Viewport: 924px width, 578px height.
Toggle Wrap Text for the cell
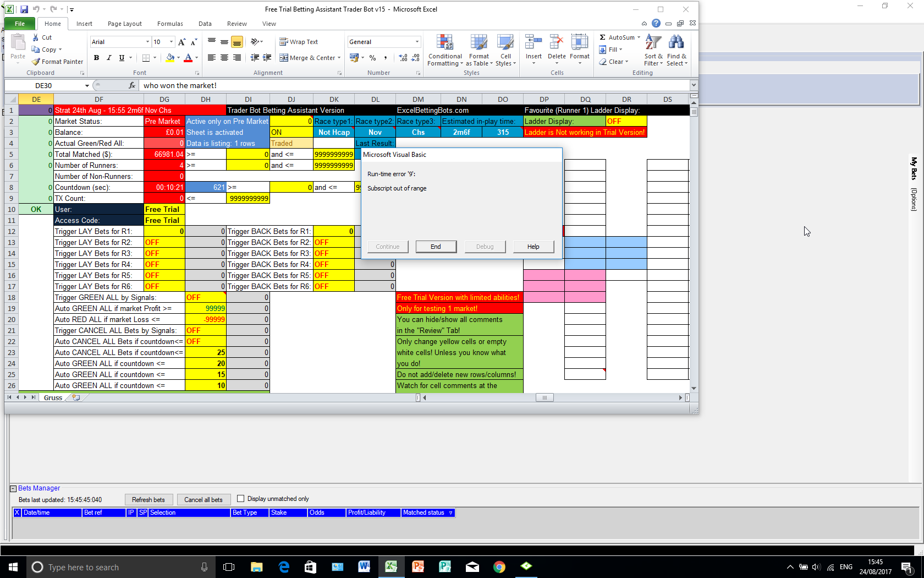pyautogui.click(x=299, y=42)
